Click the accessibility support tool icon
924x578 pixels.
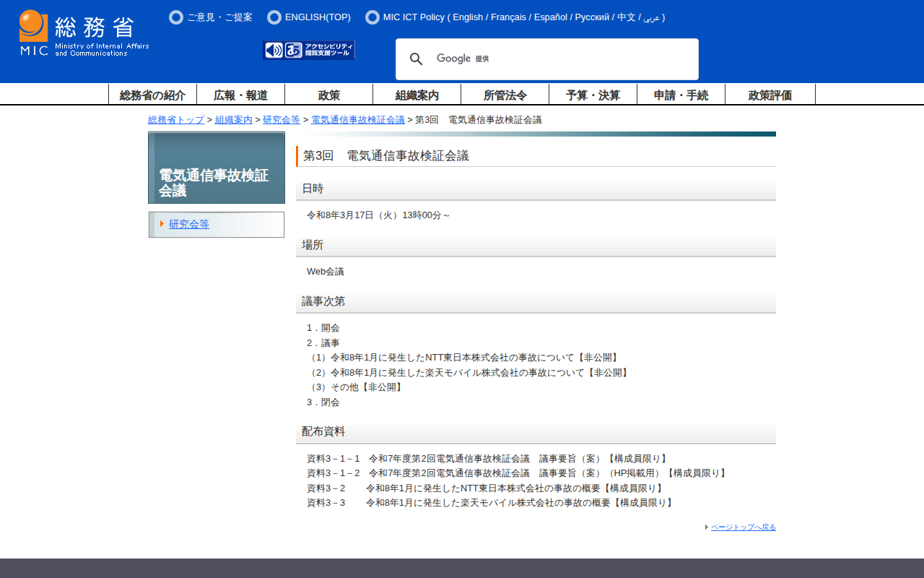[309, 50]
